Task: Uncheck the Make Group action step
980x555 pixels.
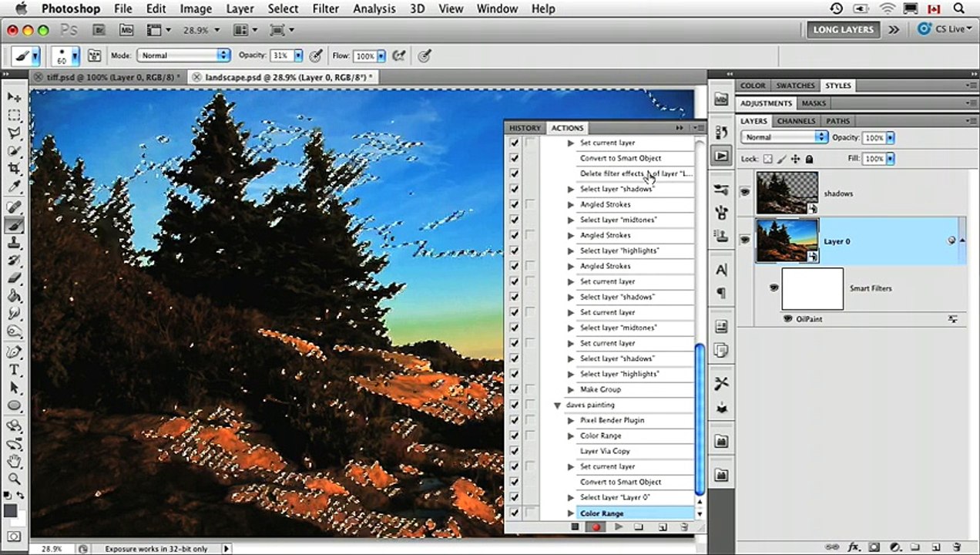Action: click(x=514, y=389)
